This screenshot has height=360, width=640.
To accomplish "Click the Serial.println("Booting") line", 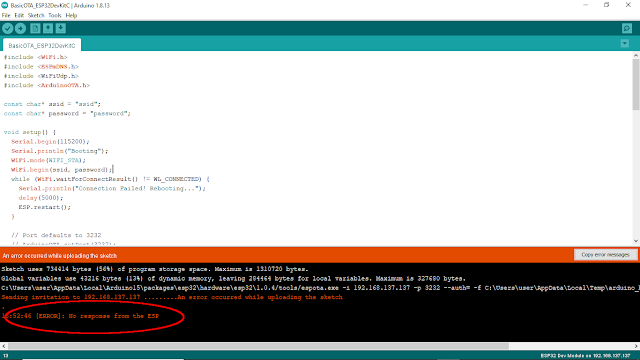I will click(60, 151).
